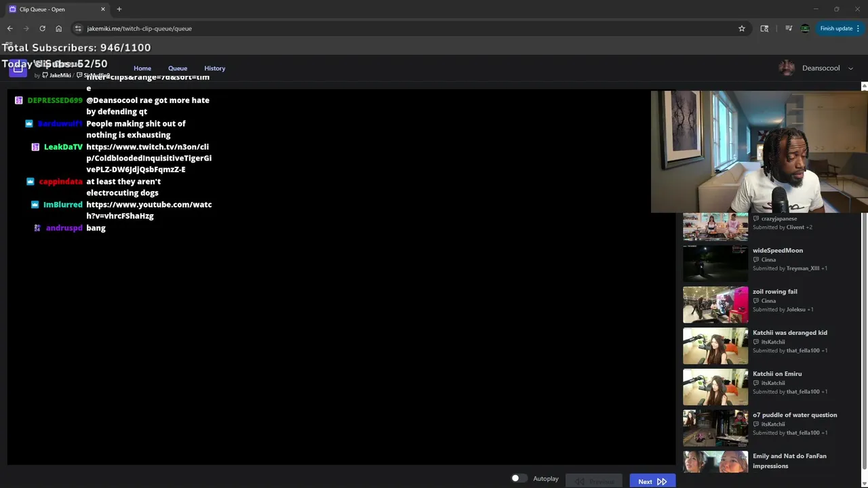The width and height of the screenshot is (868, 488).
Task: Click the chat icon beside itsKatchii on Katchii on Emiru
Action: click(x=756, y=383)
